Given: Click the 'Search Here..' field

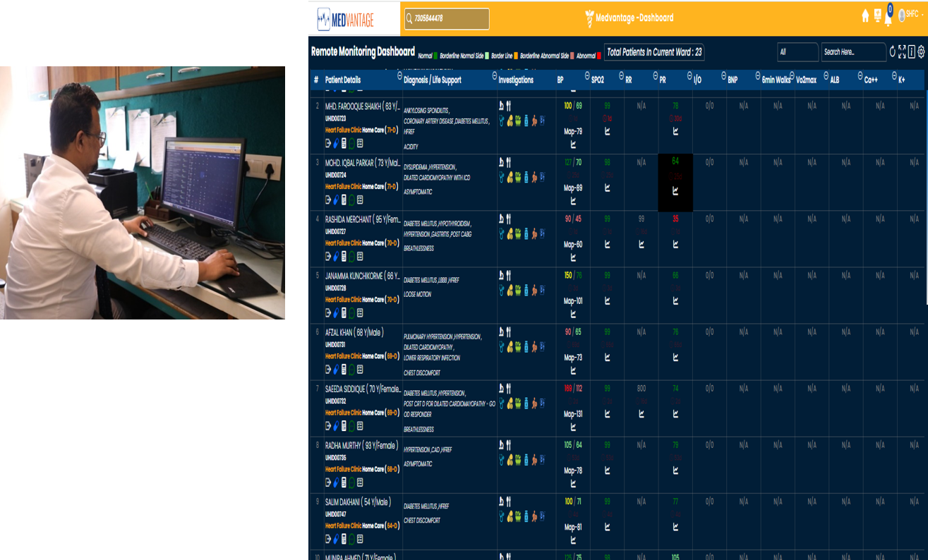Looking at the screenshot, I should (853, 51).
